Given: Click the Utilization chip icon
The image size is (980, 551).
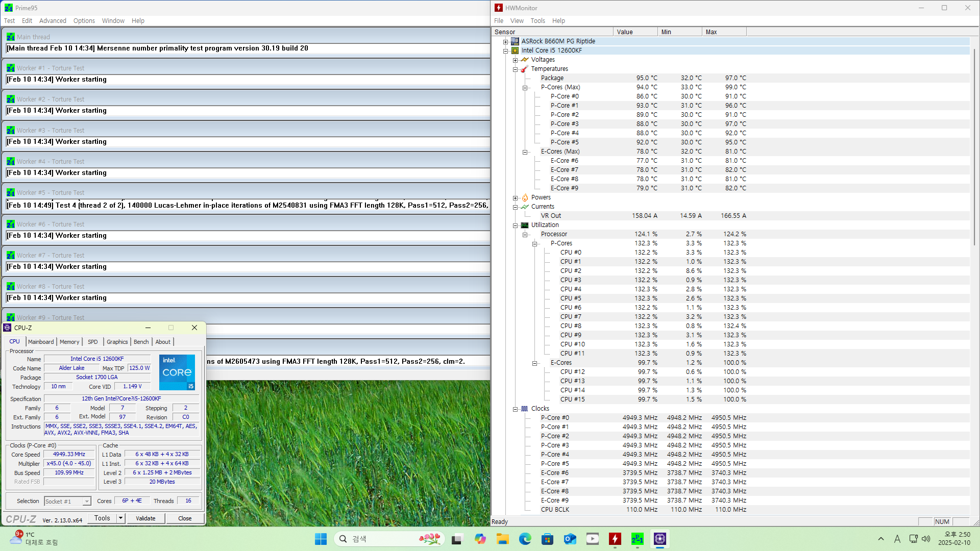Looking at the screenshot, I should click(x=525, y=225).
